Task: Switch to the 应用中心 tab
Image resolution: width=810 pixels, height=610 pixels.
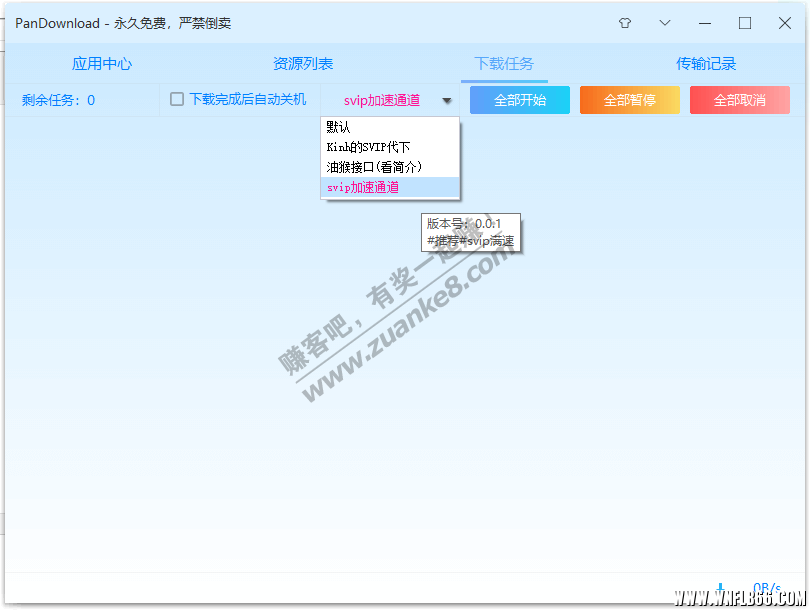Action: click(x=102, y=64)
